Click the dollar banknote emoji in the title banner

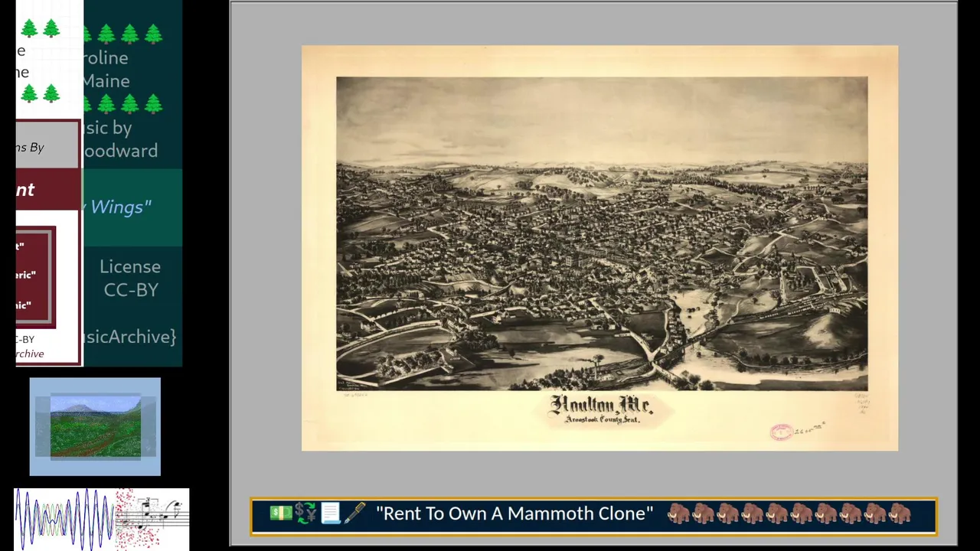pos(280,514)
